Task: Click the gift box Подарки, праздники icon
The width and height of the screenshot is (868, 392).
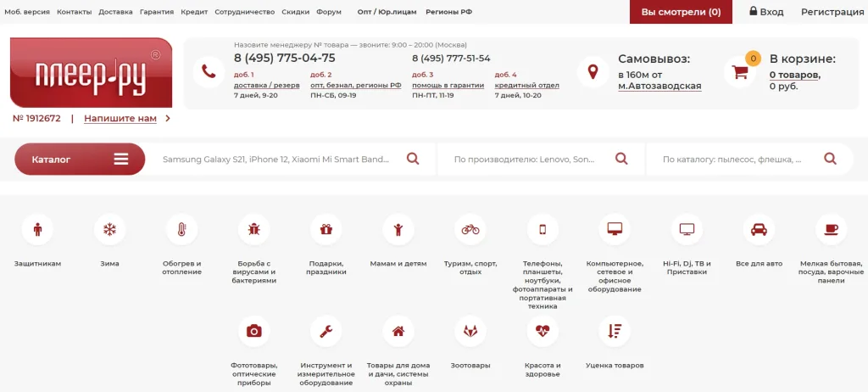Action: tap(326, 229)
